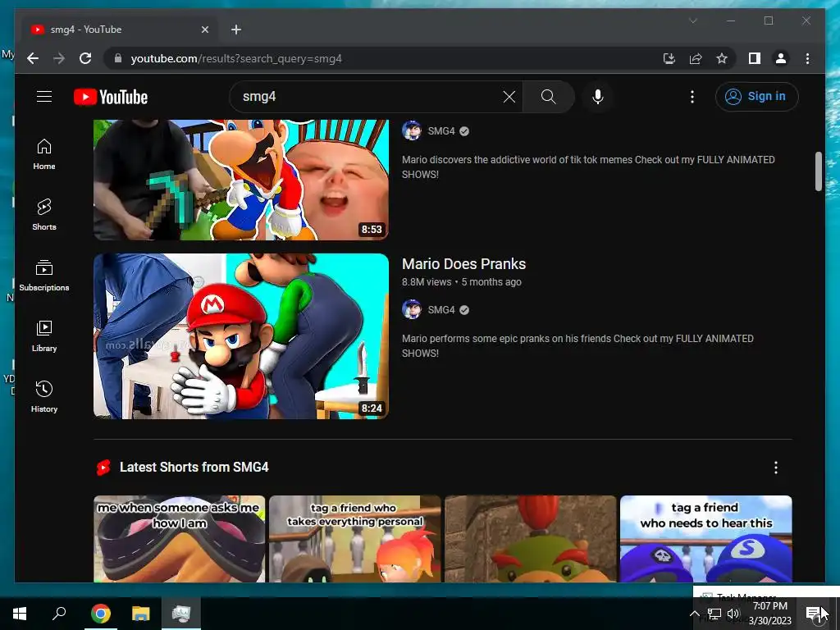Open network status tray icon
The height and width of the screenshot is (630, 840).
click(714, 614)
